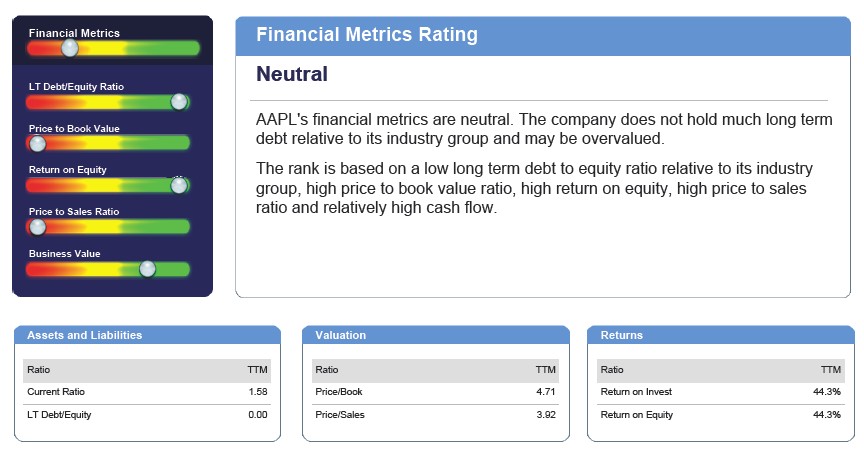Screen dimensions: 864x456
Task: Click the Price/Book value 4.71
Action: (545, 391)
